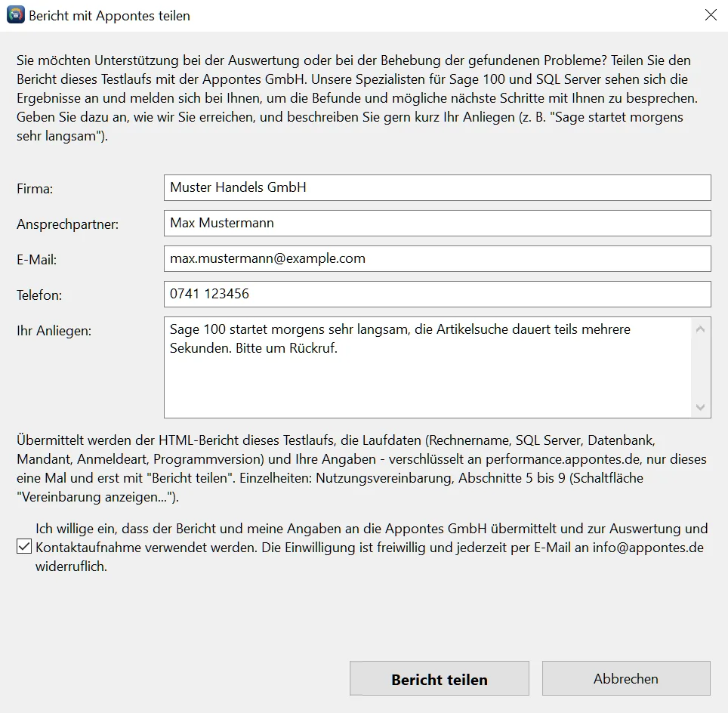This screenshot has width=728, height=713.
Task: Click the Ihr Anliegen label
Action: point(54,331)
